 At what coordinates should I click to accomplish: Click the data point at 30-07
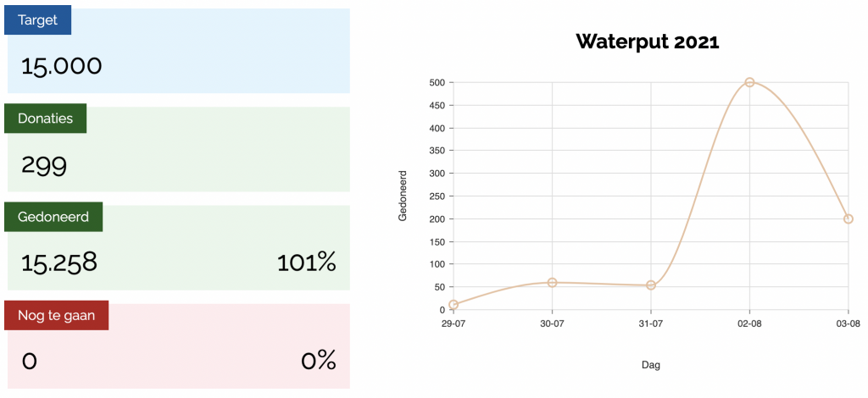click(552, 283)
